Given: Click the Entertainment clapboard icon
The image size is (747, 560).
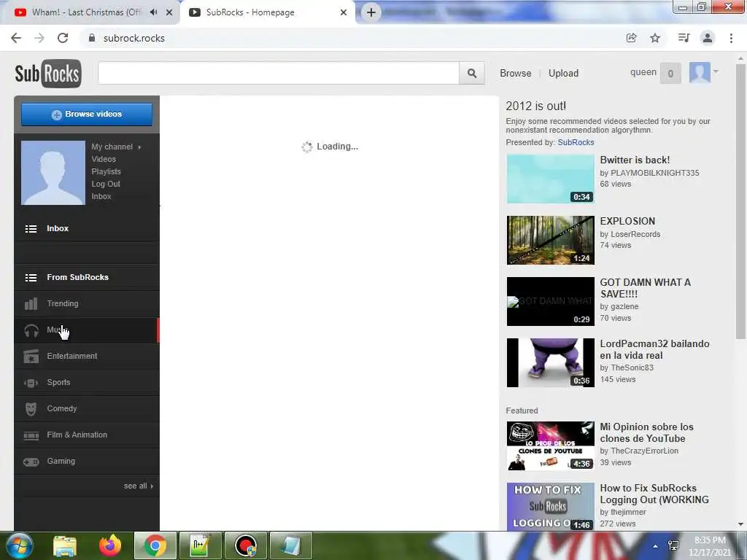Looking at the screenshot, I should [31, 356].
